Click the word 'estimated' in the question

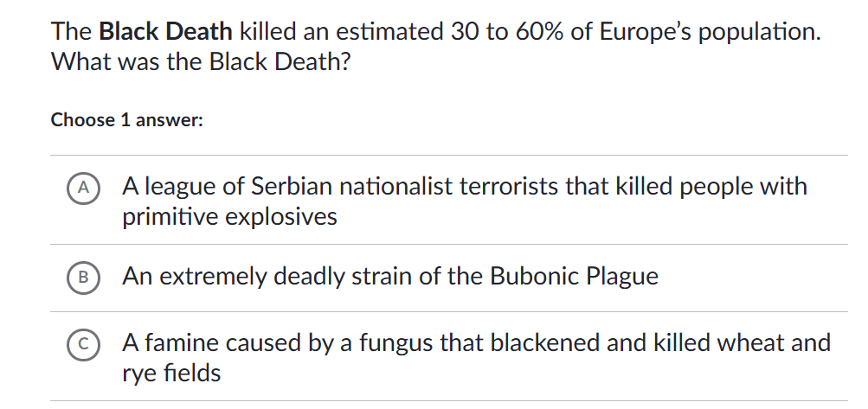pyautogui.click(x=387, y=33)
